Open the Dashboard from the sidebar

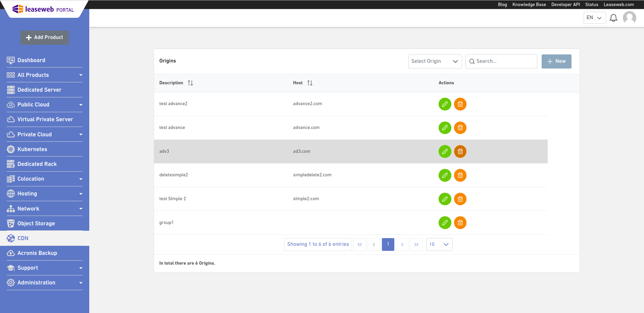pos(31,60)
